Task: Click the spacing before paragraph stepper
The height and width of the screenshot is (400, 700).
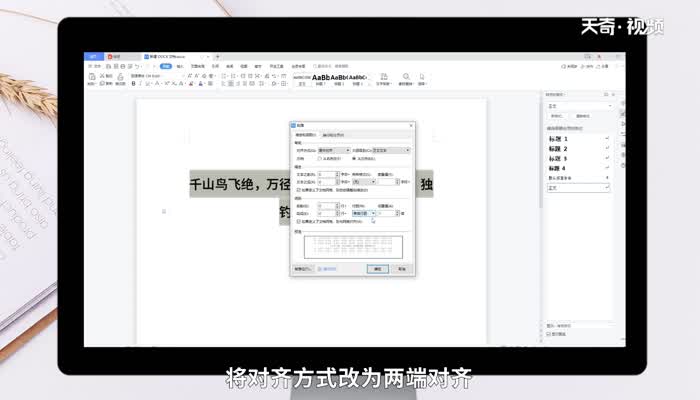Action: click(337, 206)
